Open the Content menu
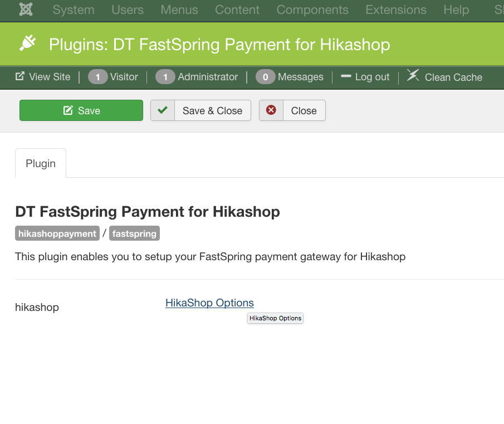The image size is (504, 424). [x=237, y=9]
